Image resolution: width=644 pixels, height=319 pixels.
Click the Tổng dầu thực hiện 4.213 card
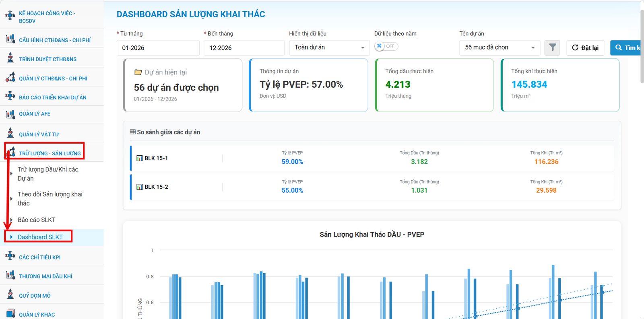tap(434, 85)
